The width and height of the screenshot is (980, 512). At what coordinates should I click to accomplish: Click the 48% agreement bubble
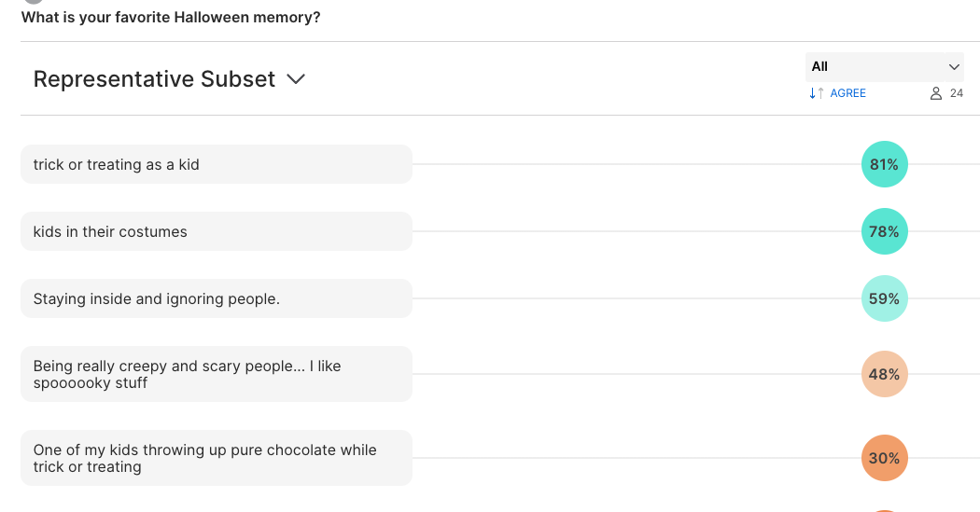point(885,374)
